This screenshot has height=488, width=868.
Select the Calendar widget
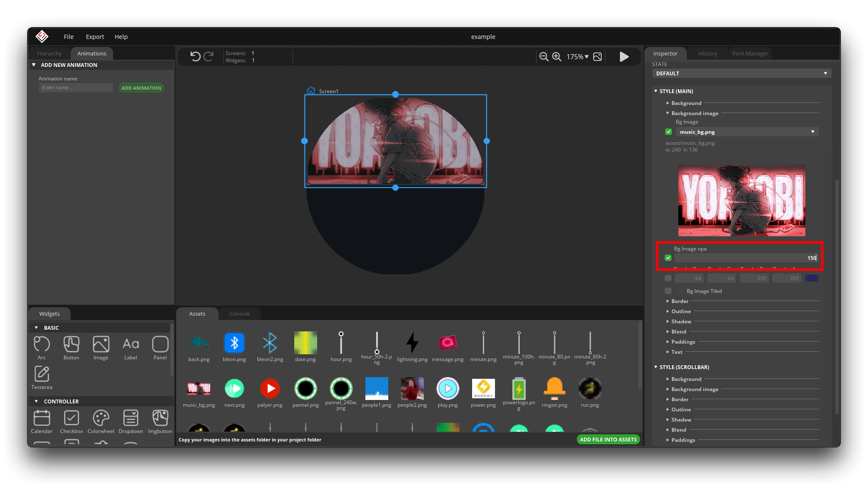click(41, 422)
